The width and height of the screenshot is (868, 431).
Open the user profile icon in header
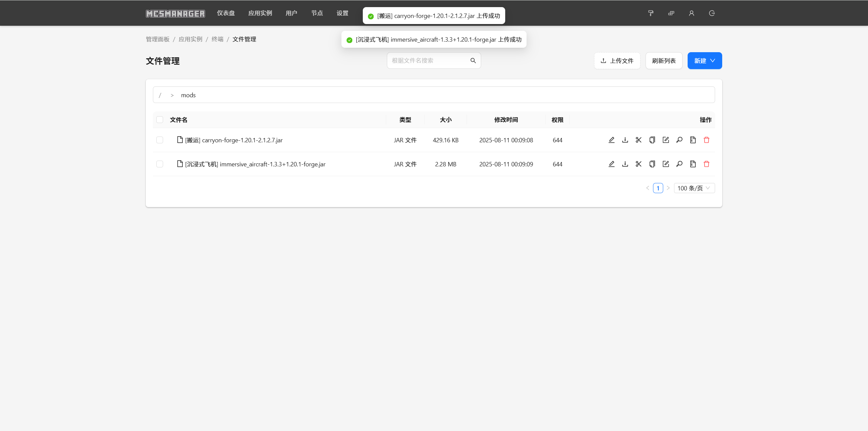(x=691, y=13)
